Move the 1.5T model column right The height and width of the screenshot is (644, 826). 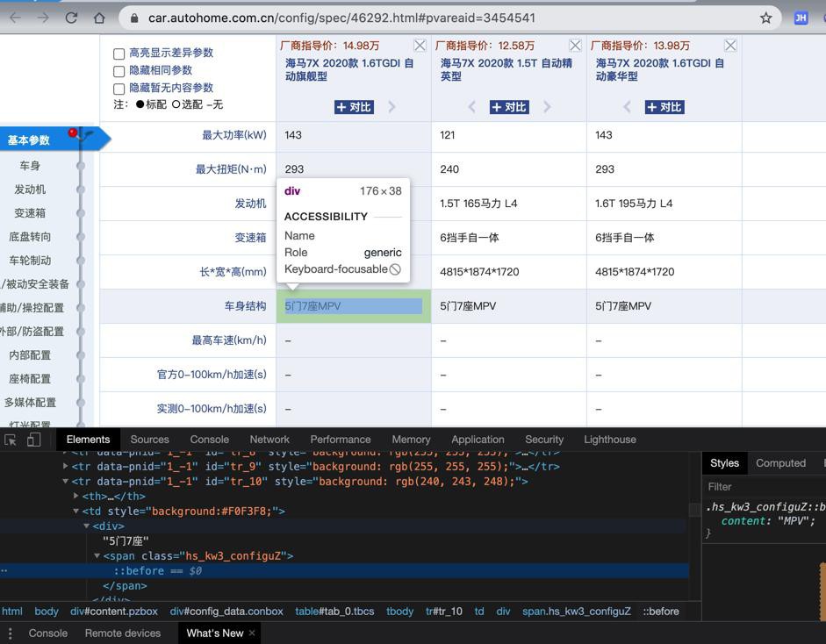tap(547, 107)
